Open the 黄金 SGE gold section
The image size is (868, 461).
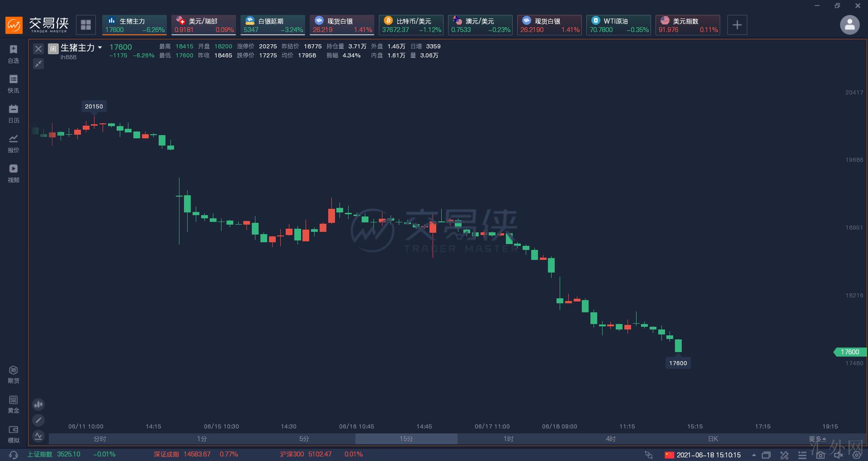coord(14,404)
